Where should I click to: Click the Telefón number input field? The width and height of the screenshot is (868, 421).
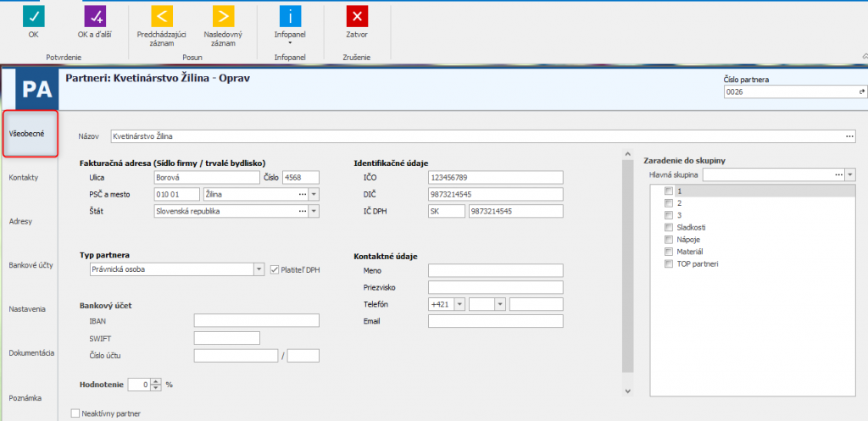(537, 304)
